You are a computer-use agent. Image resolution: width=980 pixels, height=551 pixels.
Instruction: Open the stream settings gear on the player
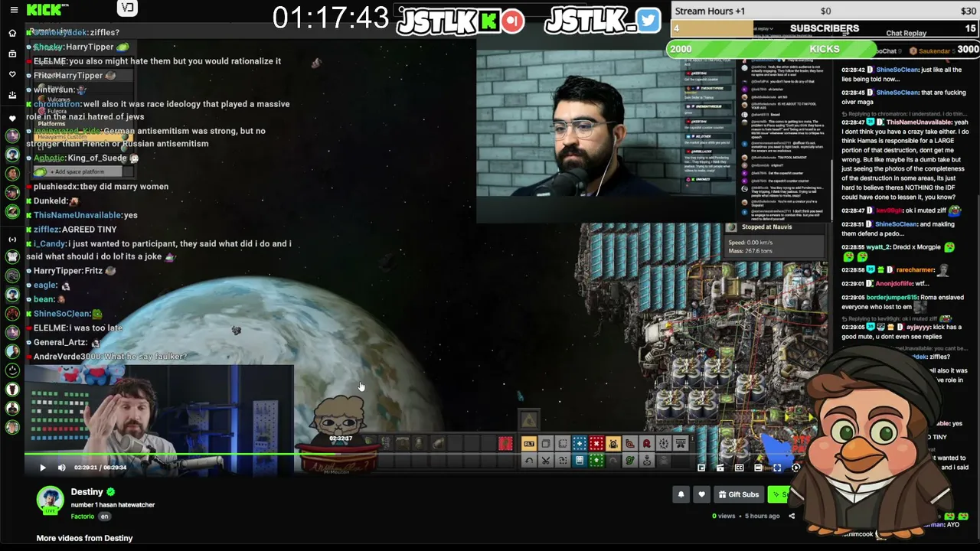point(796,468)
